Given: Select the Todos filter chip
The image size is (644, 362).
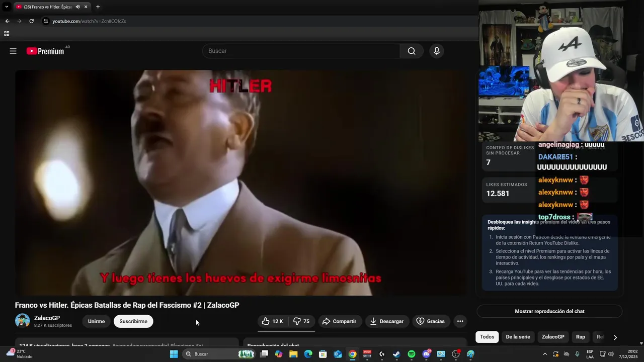Looking at the screenshot, I should pyautogui.click(x=487, y=337).
